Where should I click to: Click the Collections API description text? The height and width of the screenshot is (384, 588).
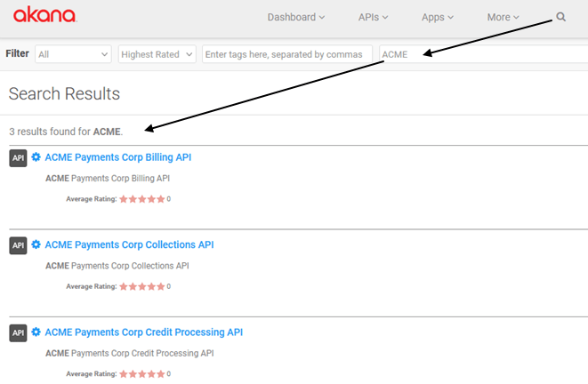coord(117,266)
